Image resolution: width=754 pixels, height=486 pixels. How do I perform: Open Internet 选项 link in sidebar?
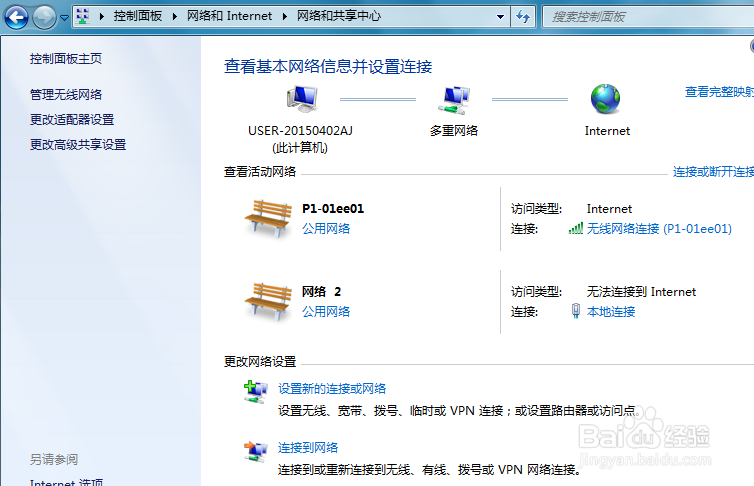click(x=66, y=482)
